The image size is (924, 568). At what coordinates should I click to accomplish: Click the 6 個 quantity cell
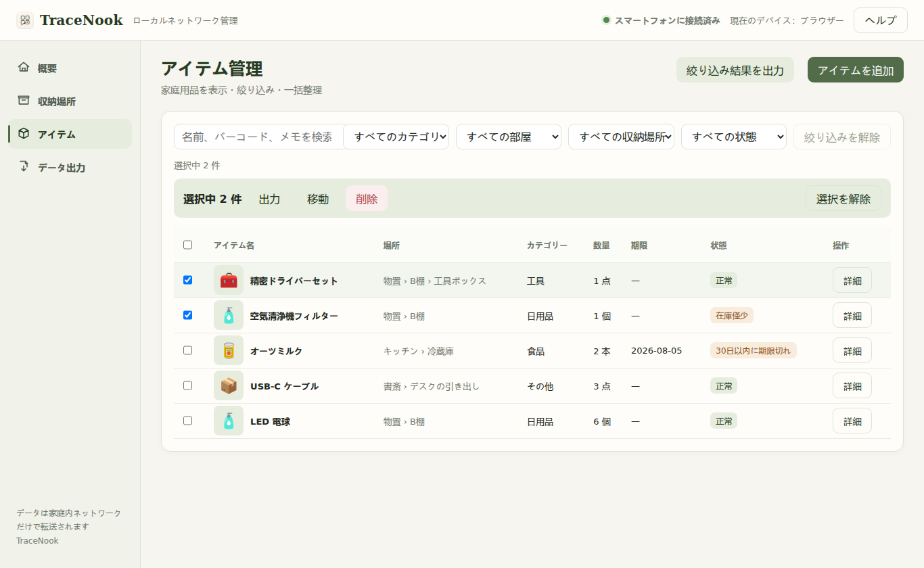602,421
